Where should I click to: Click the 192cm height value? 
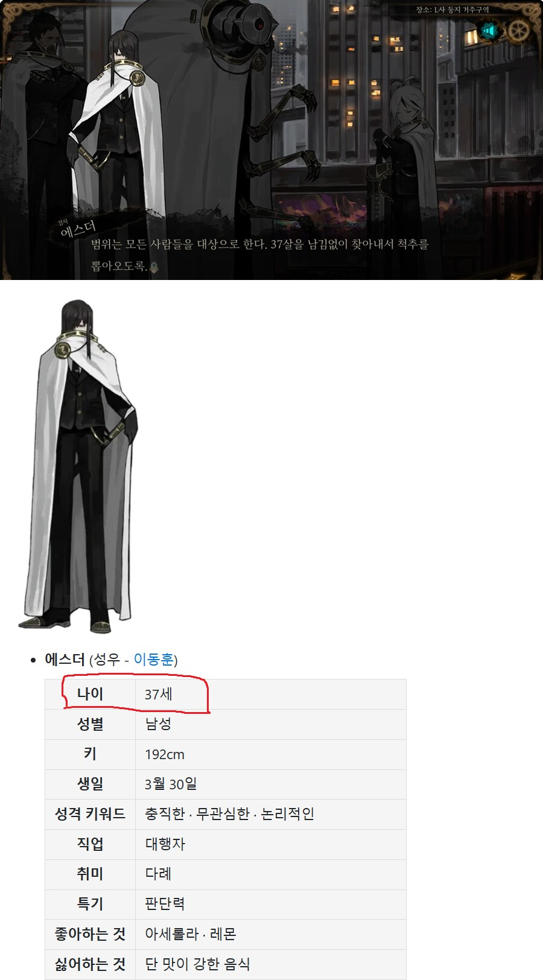(x=165, y=754)
